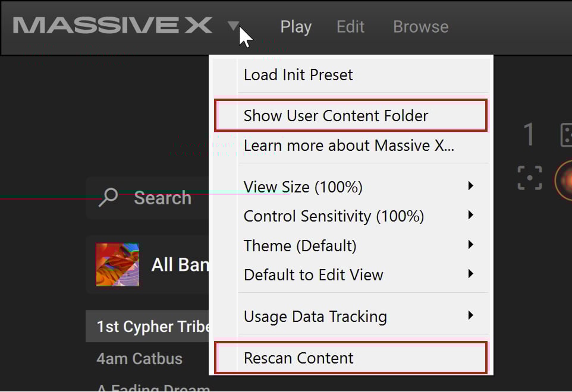Select Show User Content Folder
This screenshot has height=392, width=572.
[351, 115]
